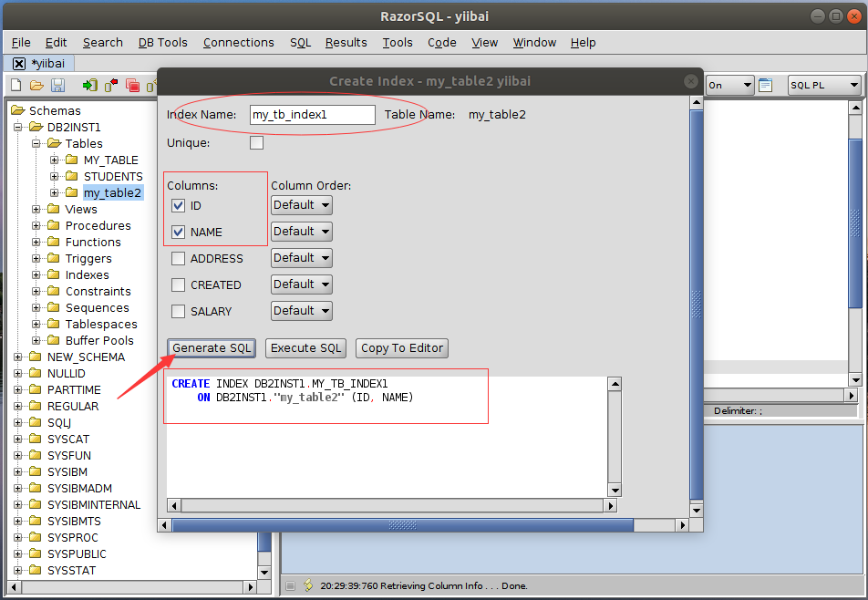Viewport: 868px width, 600px height.
Task: Click the Disconnect red arrow database icon
Action: click(x=111, y=85)
